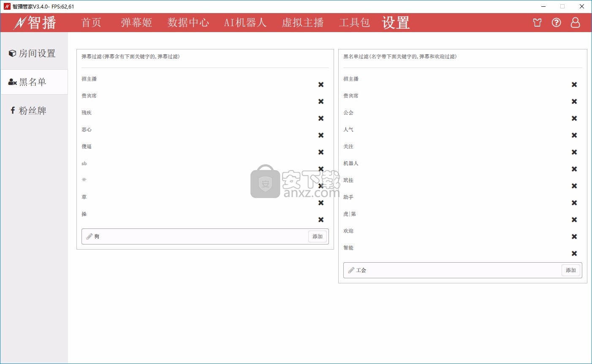Click the 助手 entry text
592x364 pixels.
pos(348,197)
